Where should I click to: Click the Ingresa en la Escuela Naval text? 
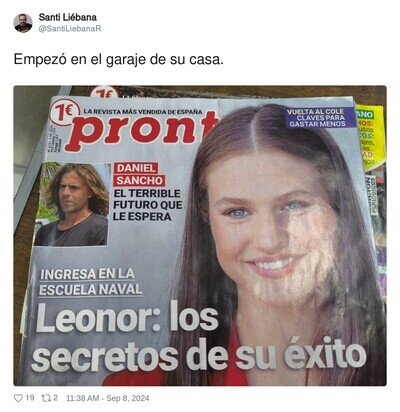coord(90,282)
